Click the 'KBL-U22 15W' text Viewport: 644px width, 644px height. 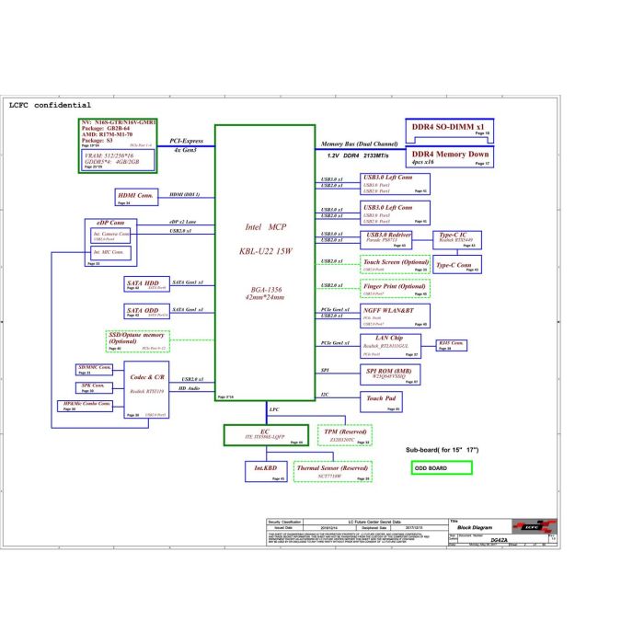265,251
